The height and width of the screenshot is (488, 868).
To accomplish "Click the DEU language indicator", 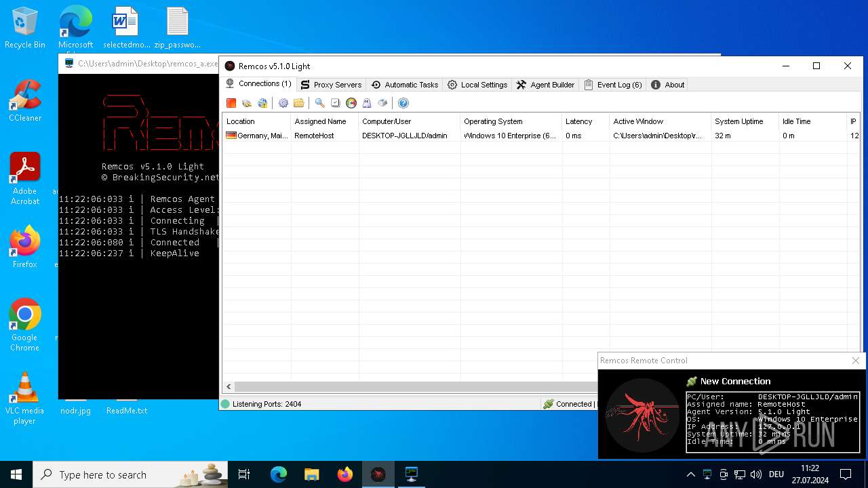I will [x=776, y=474].
